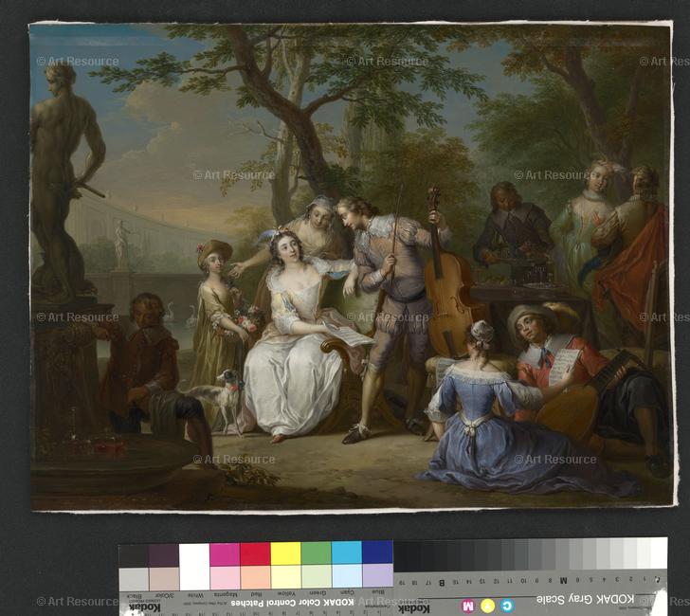Pick the saturated red color patch

(x=255, y=554)
